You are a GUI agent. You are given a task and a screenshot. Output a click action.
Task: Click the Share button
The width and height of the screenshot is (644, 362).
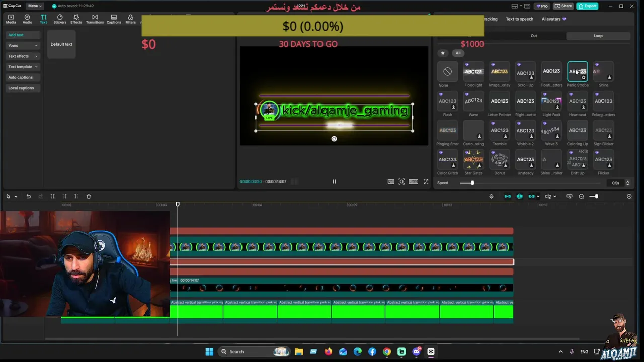pos(563,6)
